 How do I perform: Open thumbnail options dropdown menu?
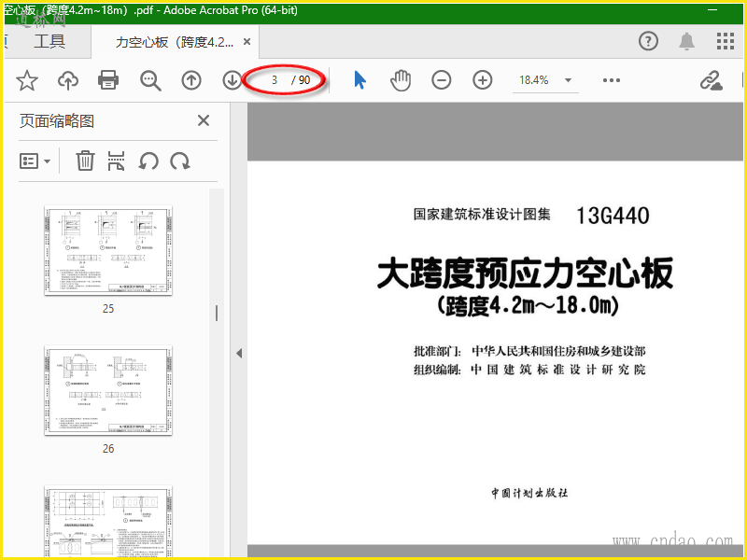click(x=35, y=161)
